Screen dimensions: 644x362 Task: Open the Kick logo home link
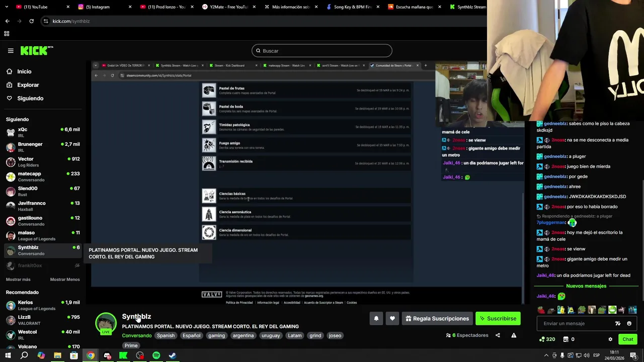point(36,50)
